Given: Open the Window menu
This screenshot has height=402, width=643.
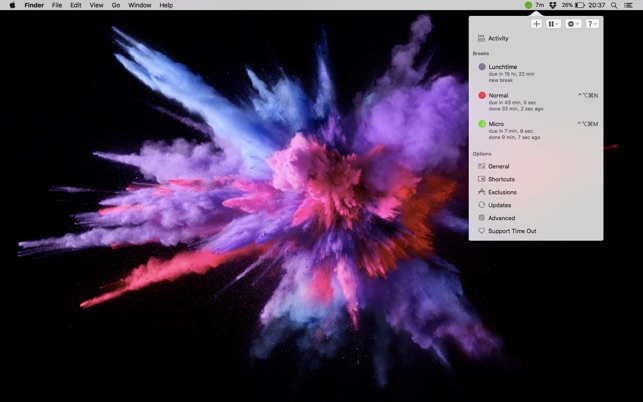Looking at the screenshot, I should [140, 5].
